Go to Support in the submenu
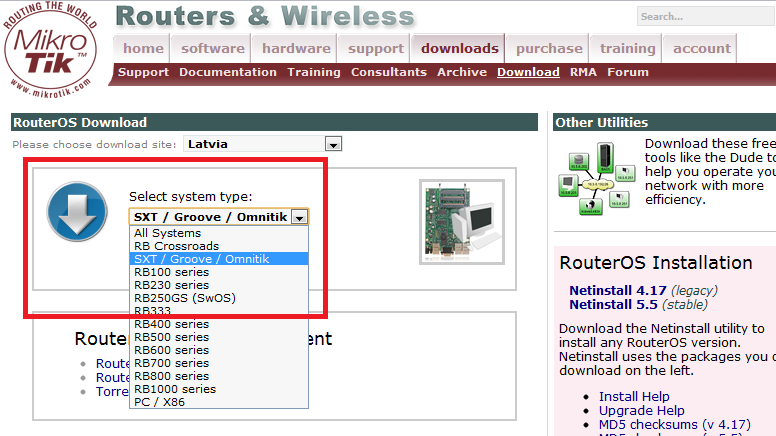 tap(144, 72)
